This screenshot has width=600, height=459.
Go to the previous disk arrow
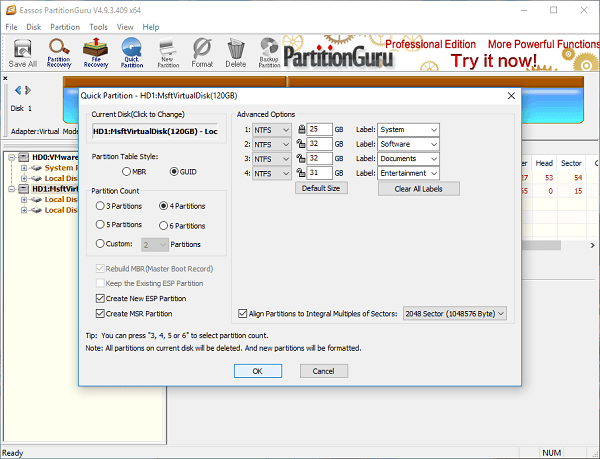[x=18, y=90]
